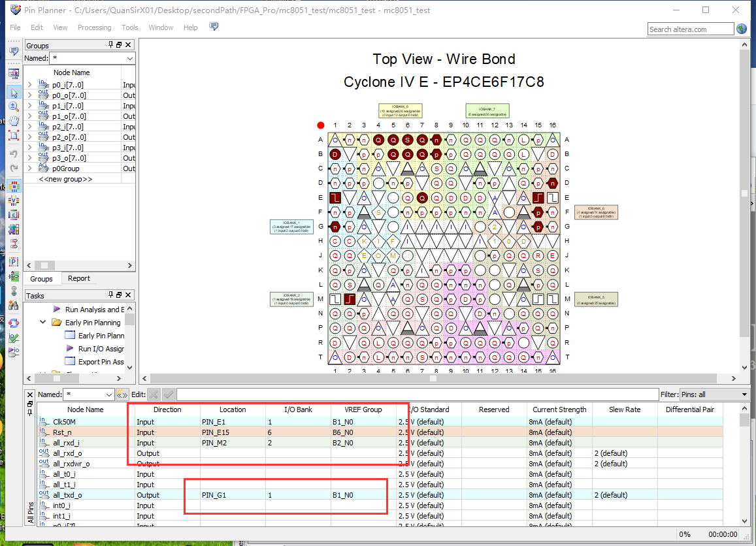Viewport: 756px width, 546px height.
Task: Open the Help menu
Action: coord(190,27)
